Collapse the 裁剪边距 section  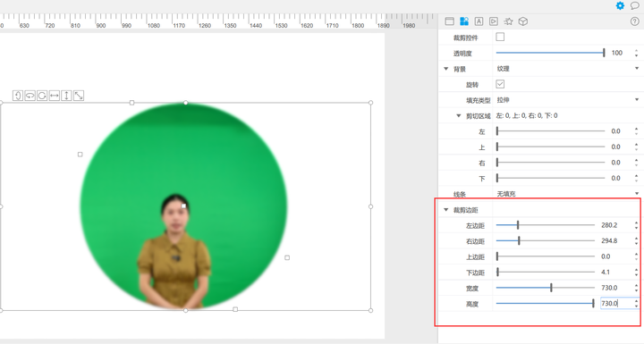[x=446, y=210]
